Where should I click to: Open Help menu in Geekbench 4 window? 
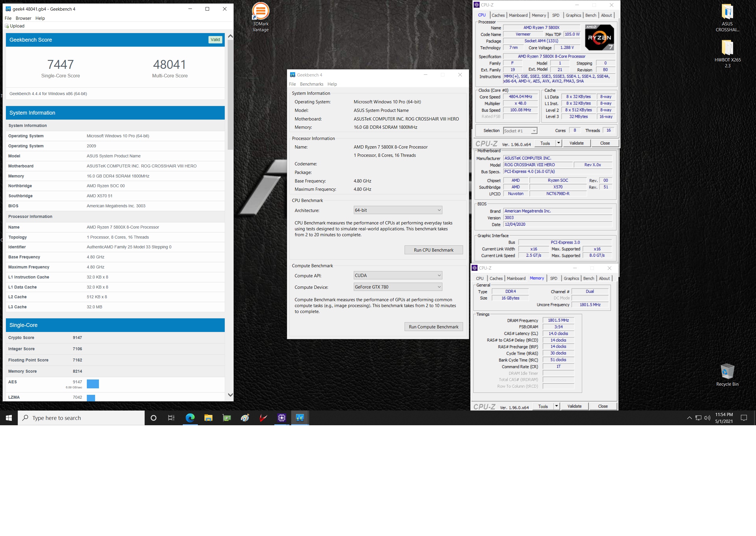332,84
